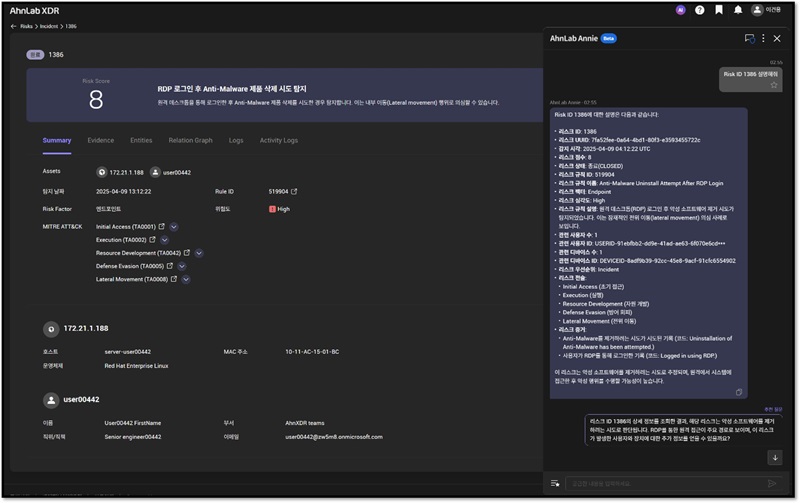
Task: Select MAC address 10-11-AC-15-01-BC
Action: point(312,352)
